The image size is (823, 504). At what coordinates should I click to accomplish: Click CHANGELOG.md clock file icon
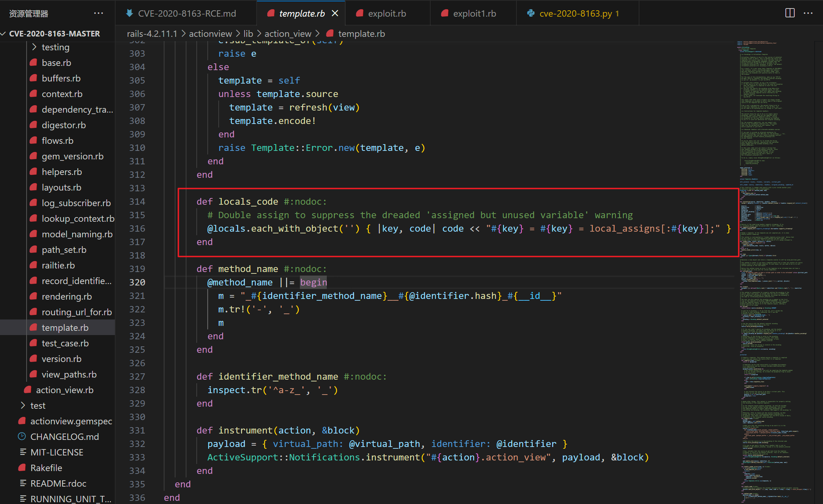pyautogui.click(x=22, y=436)
